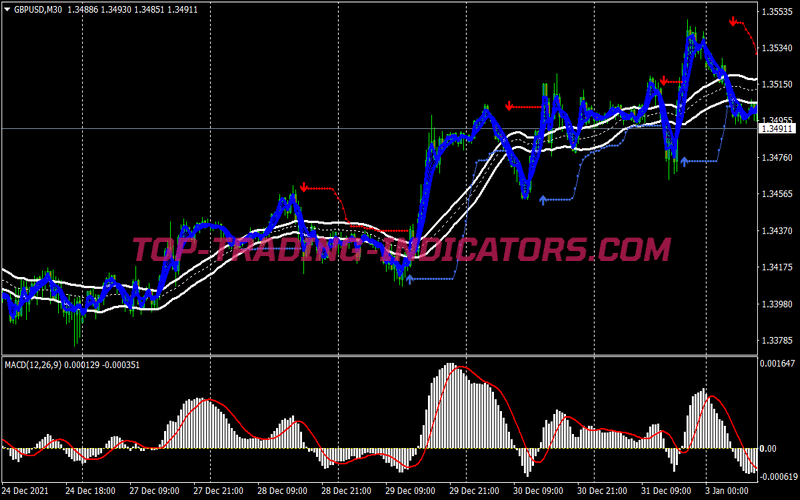The image size is (800, 500).
Task: Click the current price tag 1.34911 on the price axis
Action: tap(777, 129)
